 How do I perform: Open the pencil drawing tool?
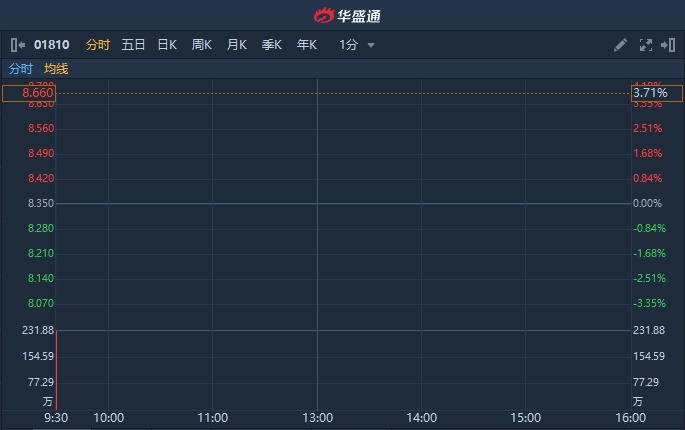(x=620, y=45)
